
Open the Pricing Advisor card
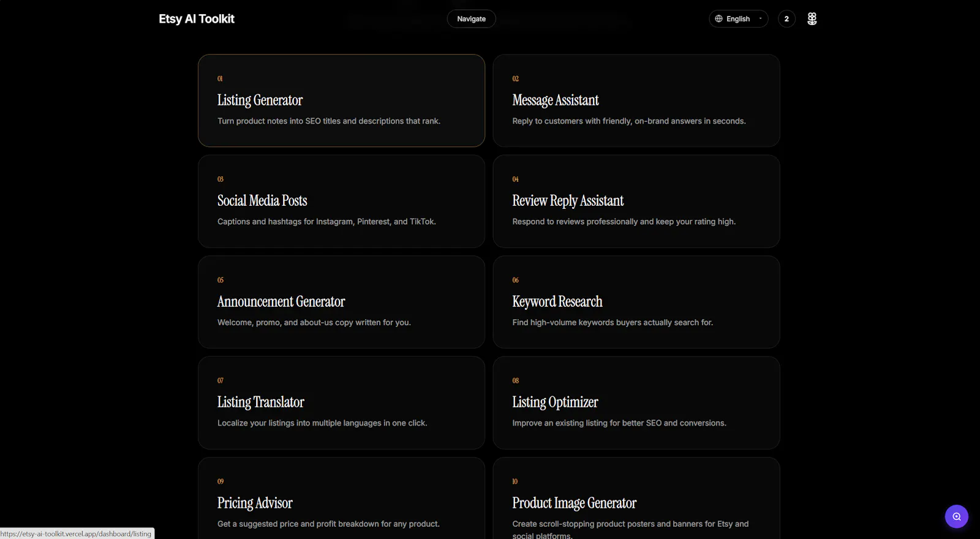(x=341, y=499)
